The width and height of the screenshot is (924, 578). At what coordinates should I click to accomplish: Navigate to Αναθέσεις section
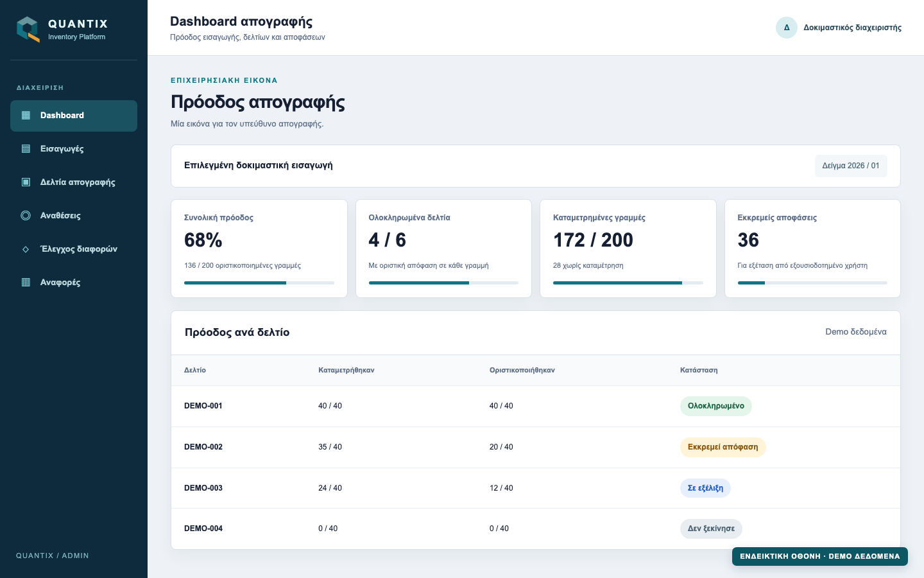pos(74,216)
